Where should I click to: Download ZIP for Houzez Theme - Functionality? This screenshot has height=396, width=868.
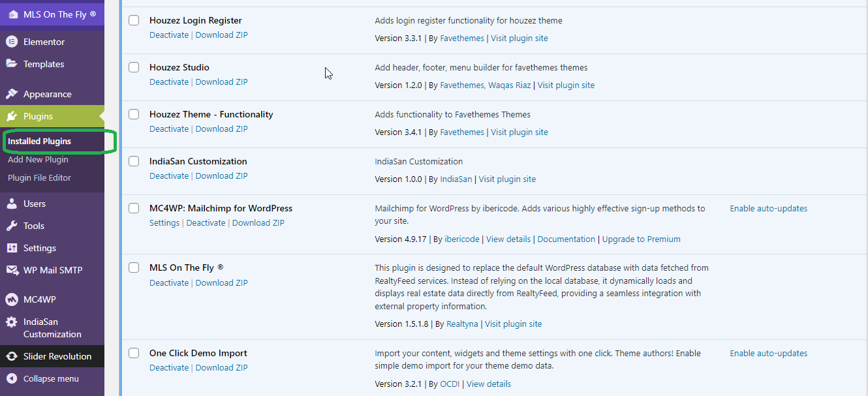click(222, 129)
